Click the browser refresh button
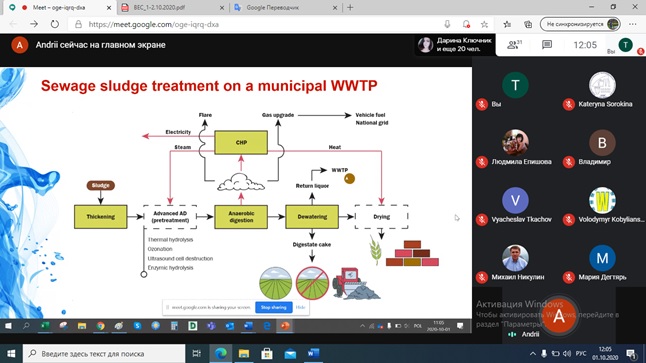The height and width of the screenshot is (363, 646). [x=54, y=24]
